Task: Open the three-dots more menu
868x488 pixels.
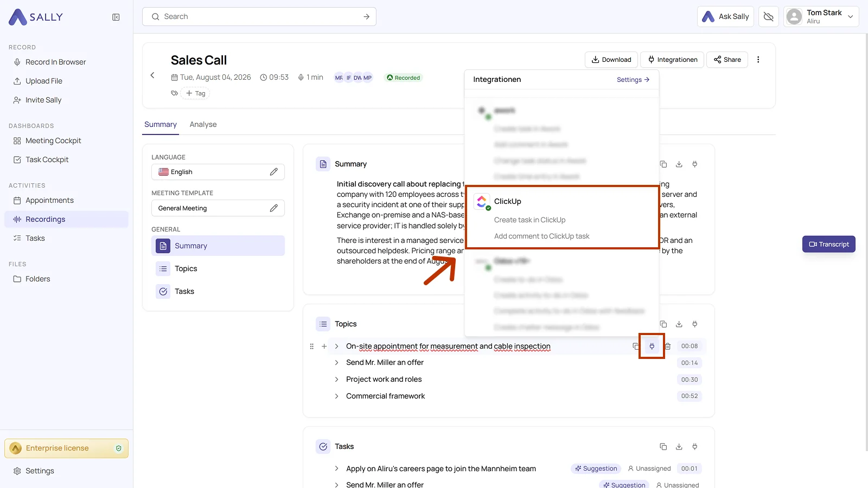Action: (758, 60)
